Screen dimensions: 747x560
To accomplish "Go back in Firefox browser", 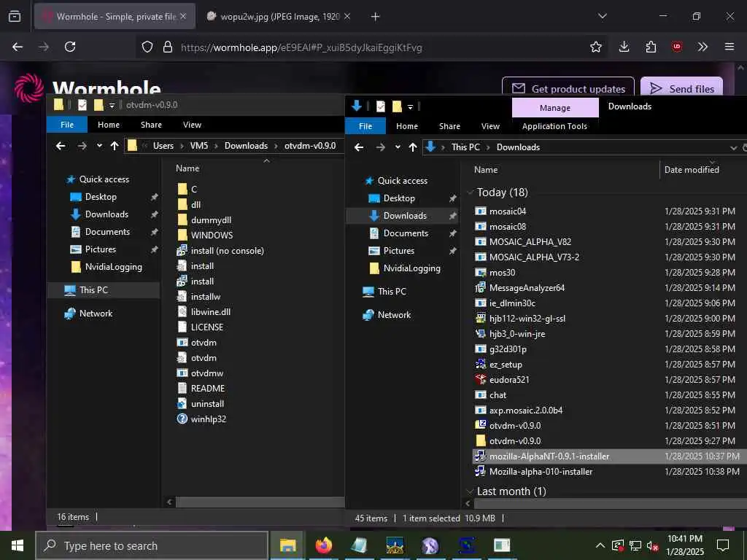I will 18,47.
